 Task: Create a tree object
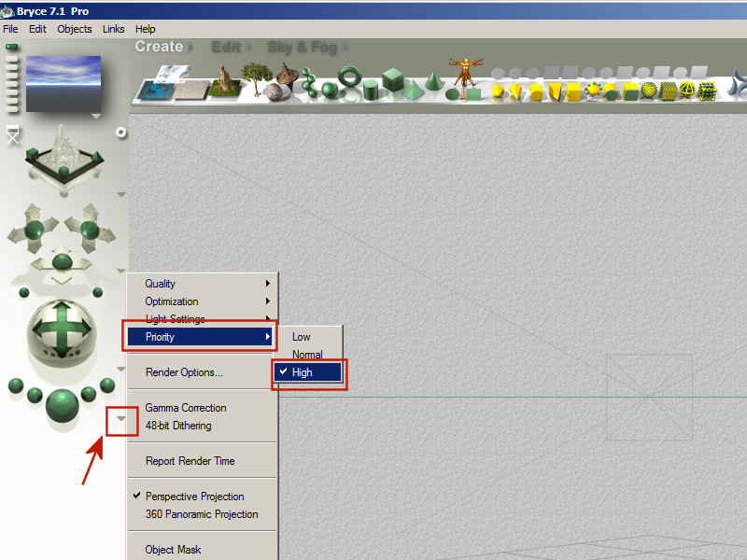click(x=256, y=78)
